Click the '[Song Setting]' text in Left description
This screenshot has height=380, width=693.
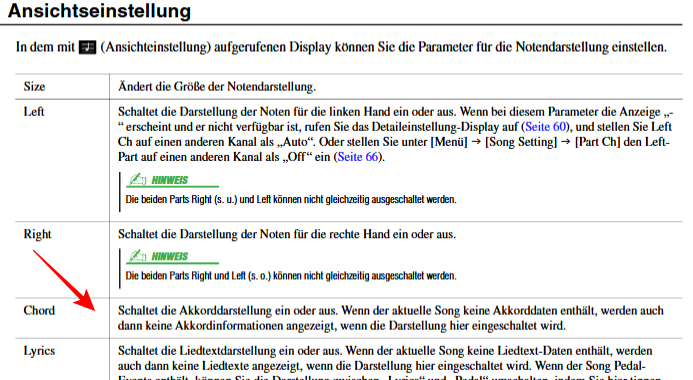coord(521,142)
